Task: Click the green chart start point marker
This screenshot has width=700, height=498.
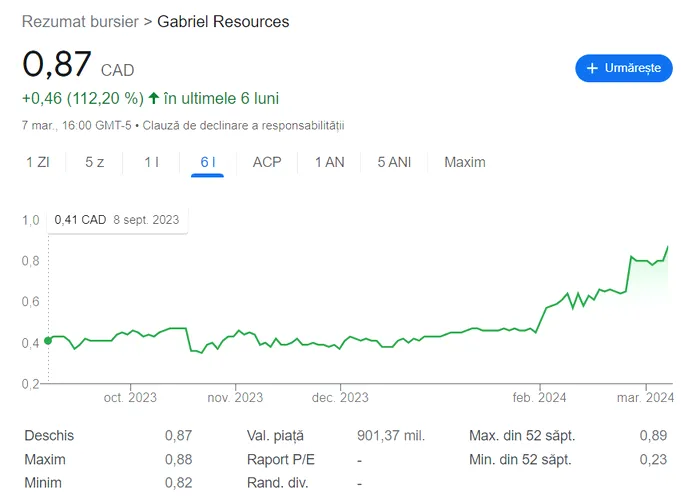Action: tap(48, 341)
